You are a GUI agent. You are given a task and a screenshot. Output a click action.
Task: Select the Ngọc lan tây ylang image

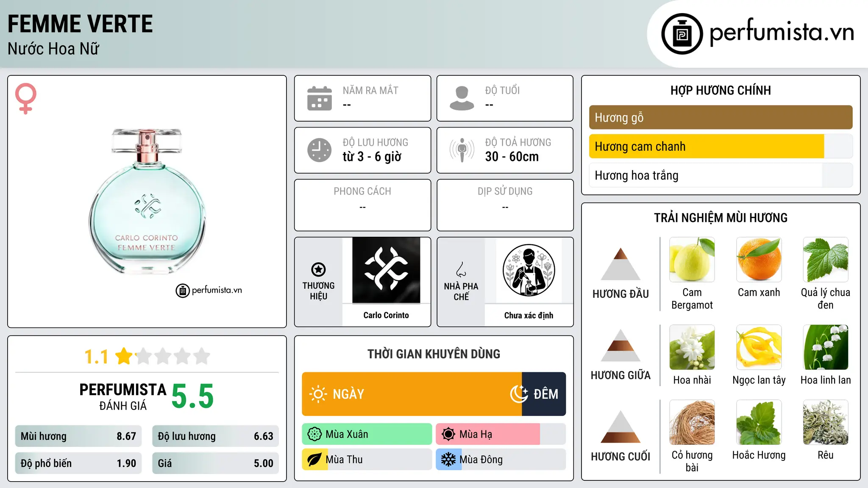click(759, 347)
